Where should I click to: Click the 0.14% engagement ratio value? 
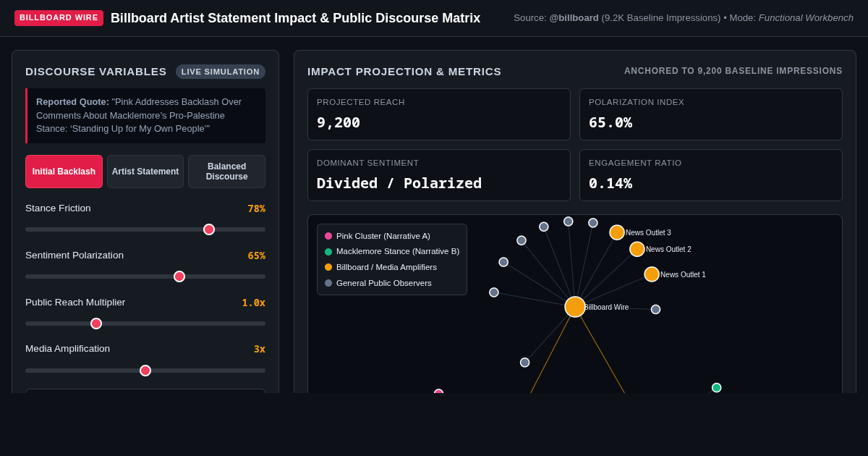[x=610, y=183]
